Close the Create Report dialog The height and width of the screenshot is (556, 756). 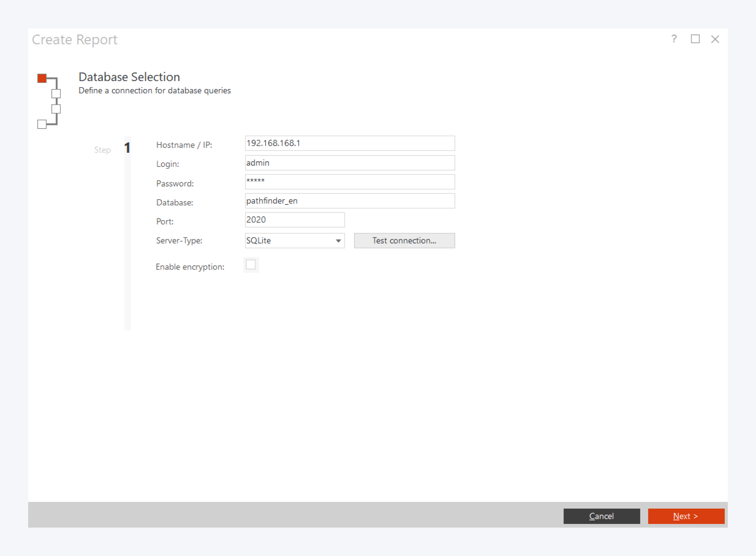click(715, 39)
